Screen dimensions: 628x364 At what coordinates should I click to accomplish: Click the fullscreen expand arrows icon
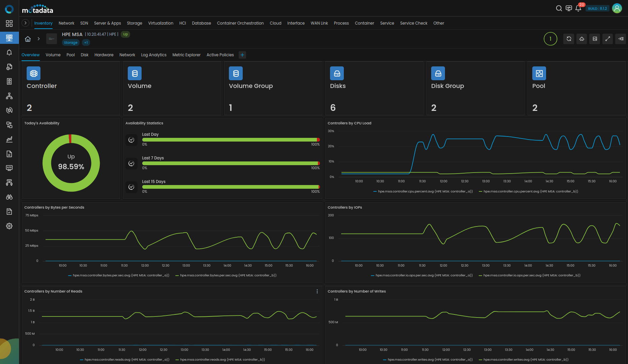coord(607,39)
